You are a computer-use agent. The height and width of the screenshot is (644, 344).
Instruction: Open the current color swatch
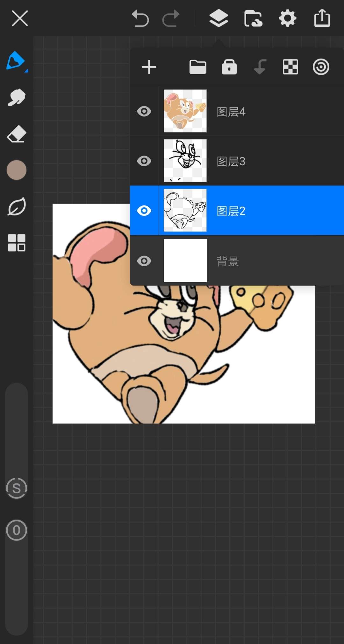(17, 170)
